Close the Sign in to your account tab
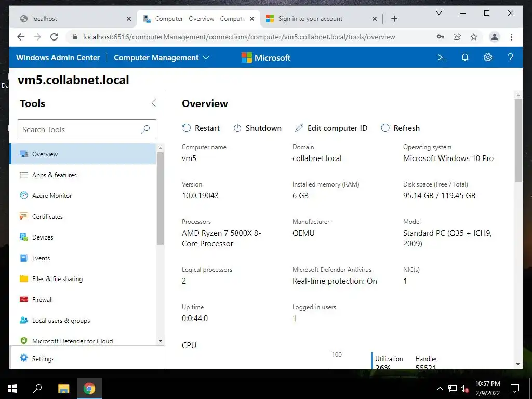 374,19
